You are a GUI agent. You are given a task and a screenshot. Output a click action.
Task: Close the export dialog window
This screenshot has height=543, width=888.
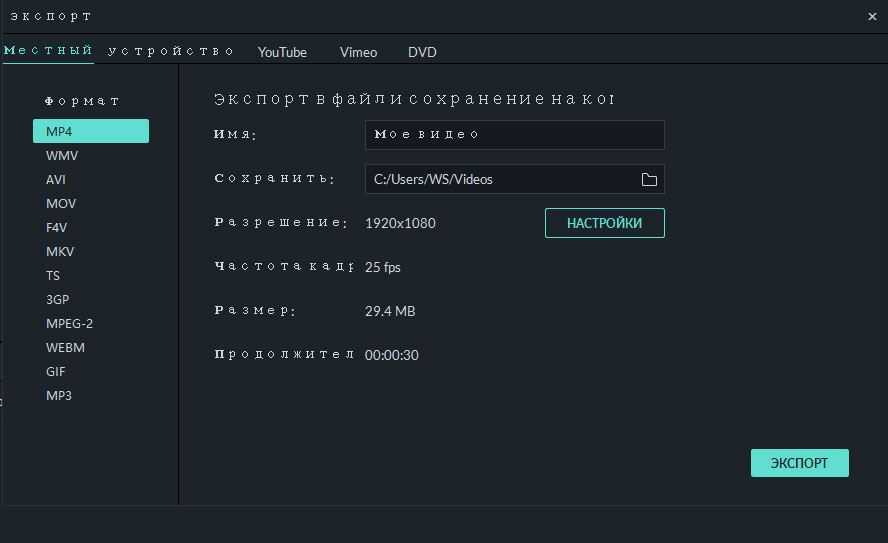[x=872, y=16]
